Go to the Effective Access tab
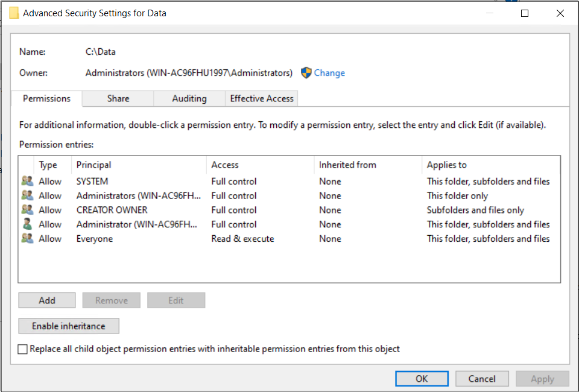This screenshot has height=392, width=579. (262, 99)
